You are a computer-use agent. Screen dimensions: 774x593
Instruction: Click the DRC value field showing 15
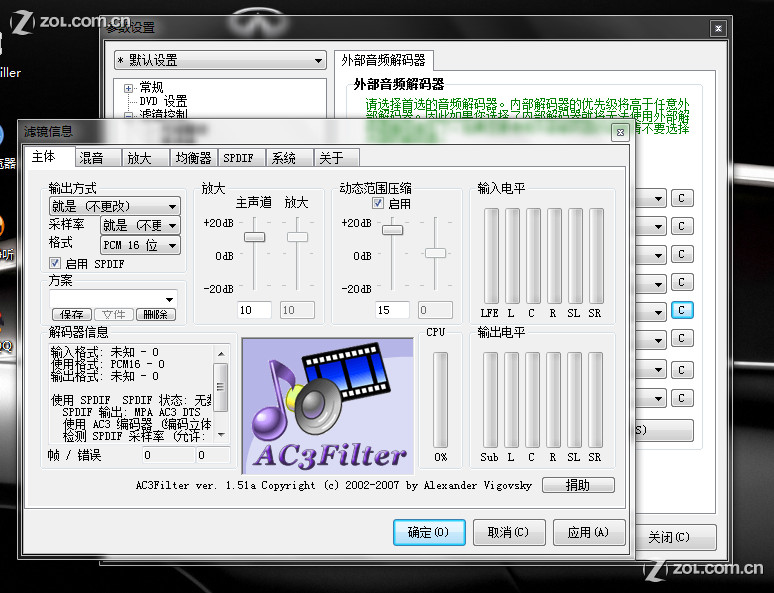pos(392,310)
